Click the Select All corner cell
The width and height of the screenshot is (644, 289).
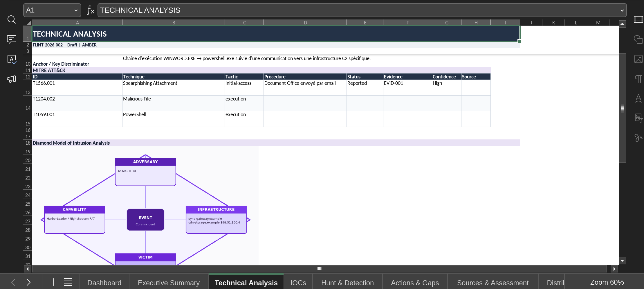tap(28, 22)
